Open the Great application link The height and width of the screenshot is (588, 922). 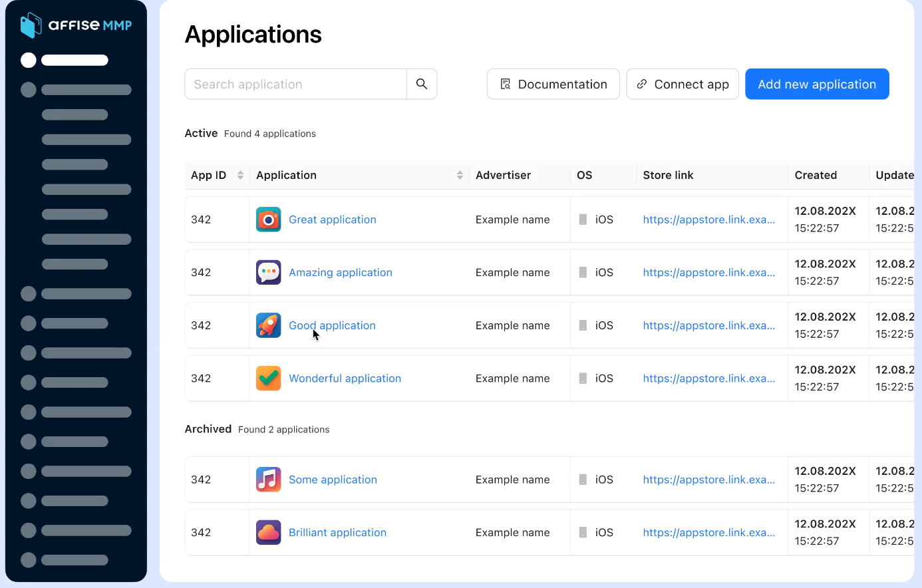click(333, 220)
